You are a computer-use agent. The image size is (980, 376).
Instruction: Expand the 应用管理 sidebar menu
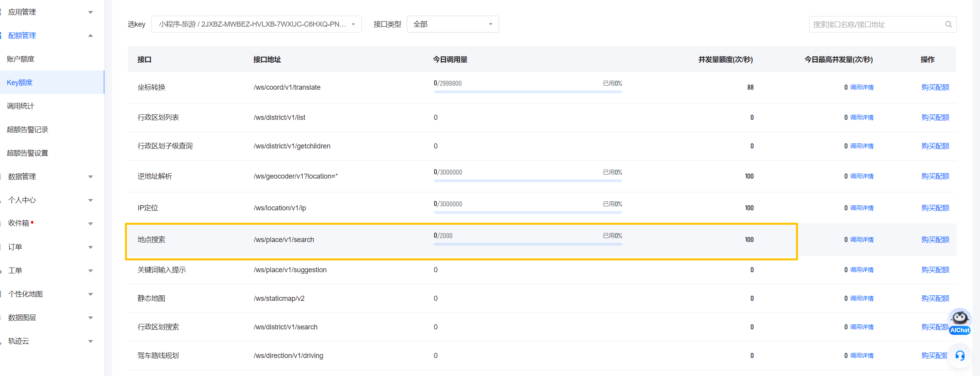click(49, 12)
